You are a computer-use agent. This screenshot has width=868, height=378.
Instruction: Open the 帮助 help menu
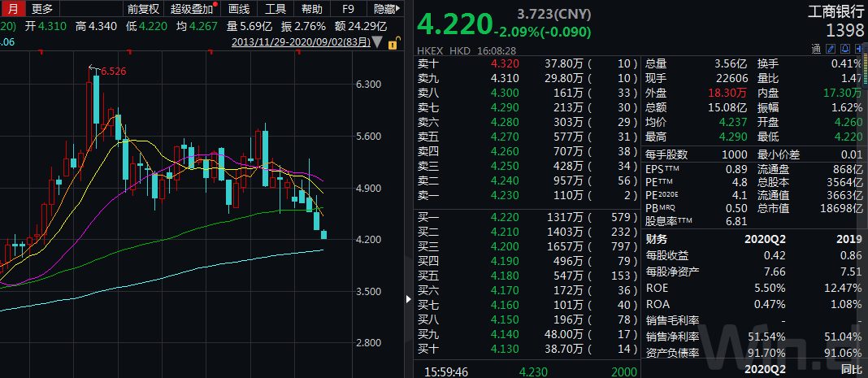pyautogui.click(x=311, y=9)
